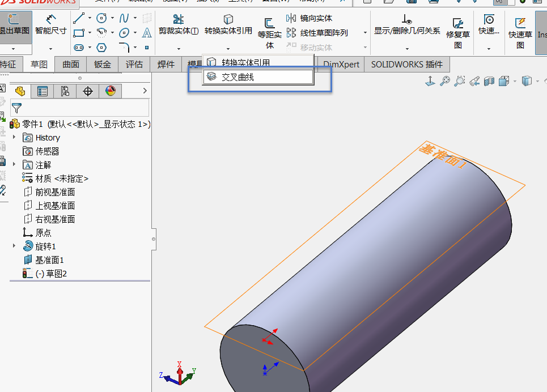Image resolution: width=547 pixels, height=392 pixels.
Task: Click the Previous View icon
Action: tap(474, 81)
